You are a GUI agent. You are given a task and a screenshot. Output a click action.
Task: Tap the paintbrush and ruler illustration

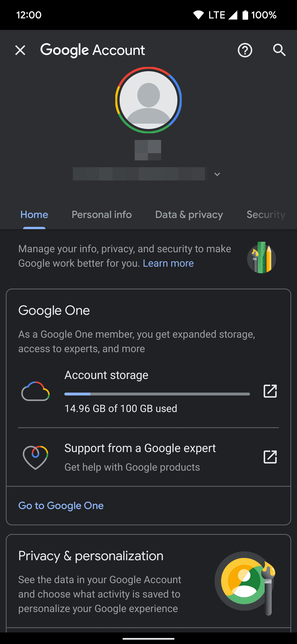tap(261, 258)
